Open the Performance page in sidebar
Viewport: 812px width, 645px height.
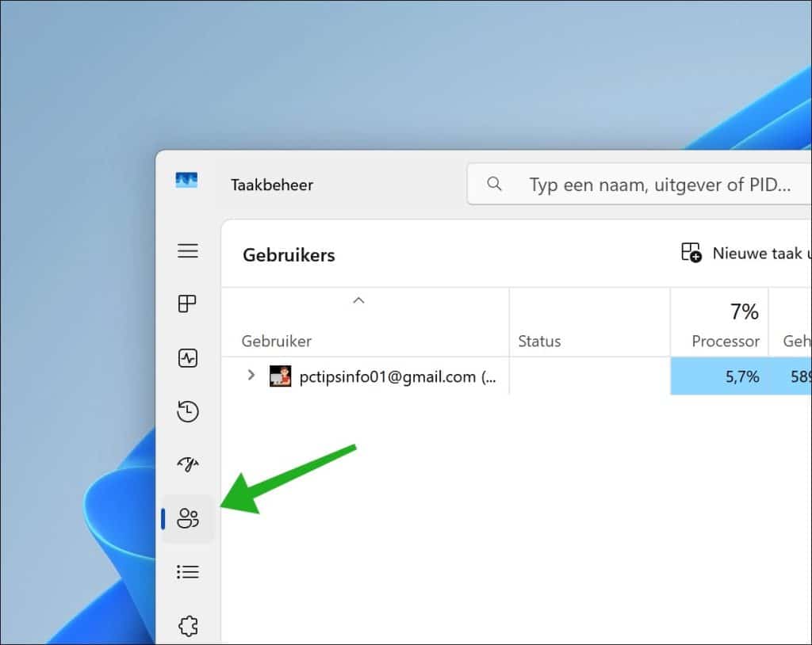point(188,358)
